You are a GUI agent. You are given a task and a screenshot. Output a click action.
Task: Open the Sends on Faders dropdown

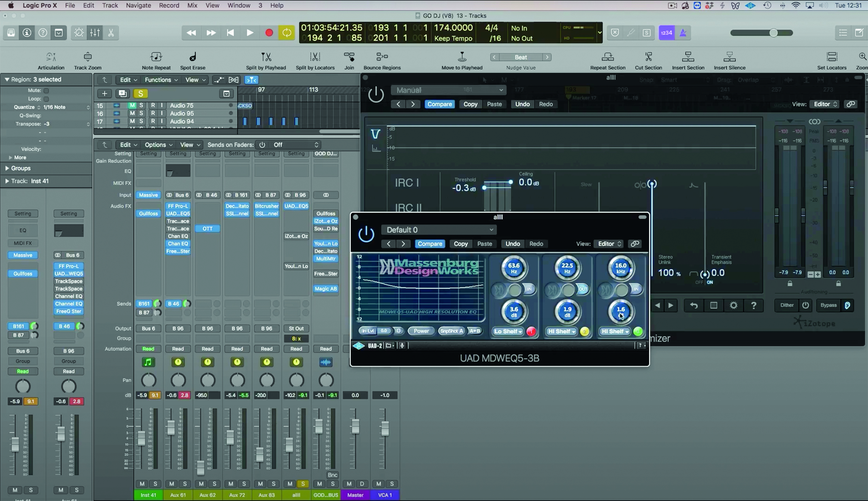296,145
